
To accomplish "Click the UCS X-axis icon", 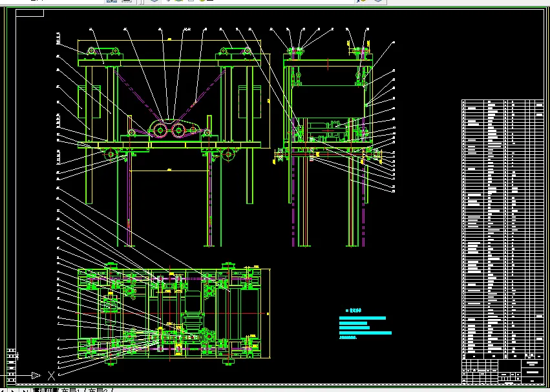I will [x=51, y=375].
